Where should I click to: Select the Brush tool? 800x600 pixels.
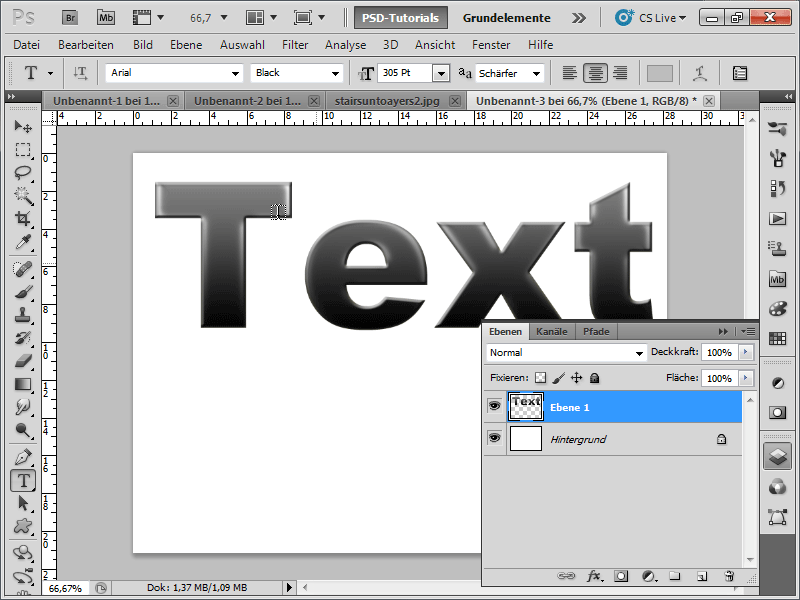click(x=23, y=292)
